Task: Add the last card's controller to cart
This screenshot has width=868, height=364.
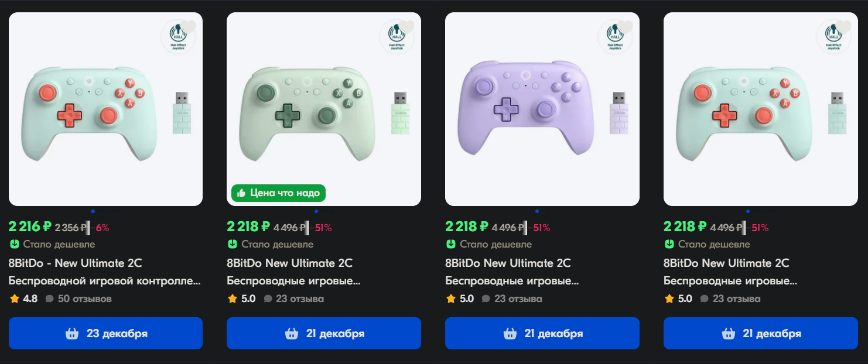Action: tap(761, 334)
